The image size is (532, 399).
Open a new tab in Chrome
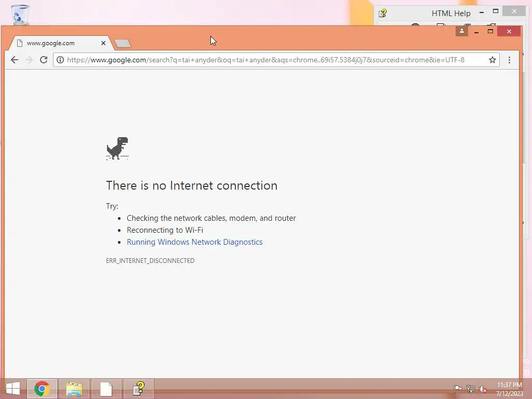[x=123, y=44]
